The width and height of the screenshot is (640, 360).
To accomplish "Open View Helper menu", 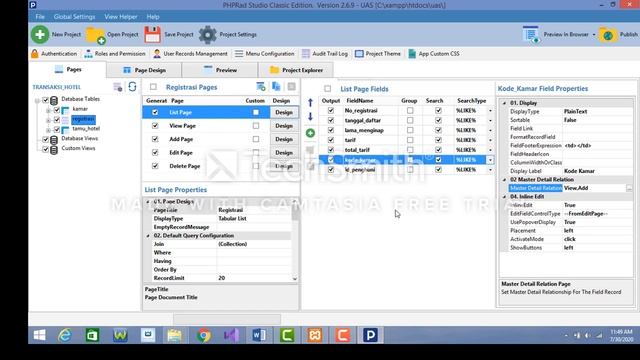I will point(121,17).
